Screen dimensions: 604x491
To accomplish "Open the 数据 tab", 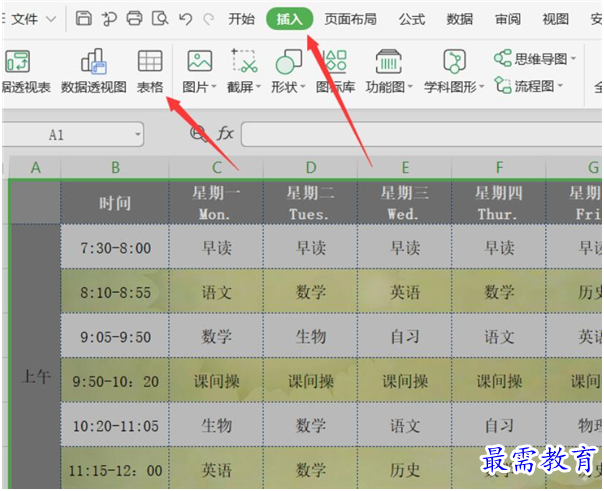I will pyautogui.click(x=460, y=18).
